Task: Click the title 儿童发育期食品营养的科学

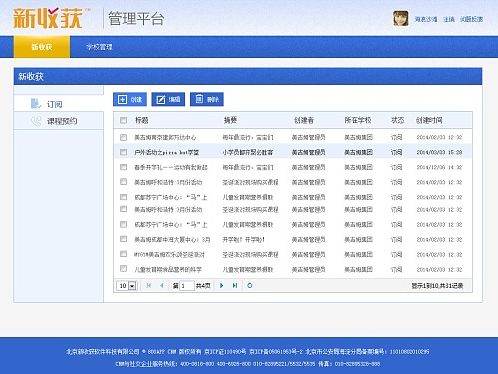Action: [168, 269]
